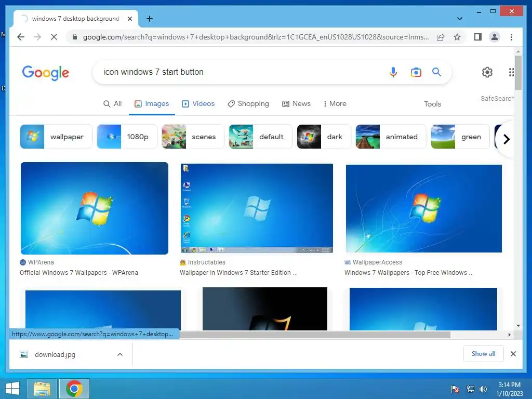Image resolution: width=532 pixels, height=399 pixels.
Task: Click Official Windows 7 Wallpapers - WPArena link
Action: [79, 272]
